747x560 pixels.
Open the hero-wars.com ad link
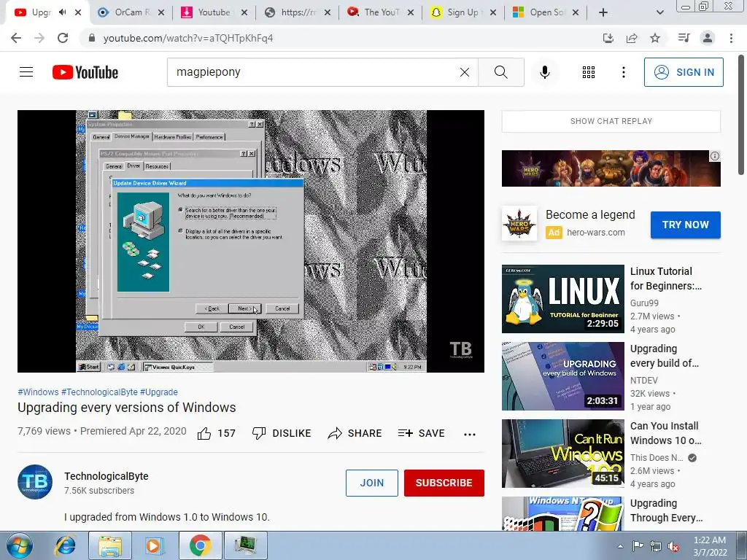click(x=595, y=233)
